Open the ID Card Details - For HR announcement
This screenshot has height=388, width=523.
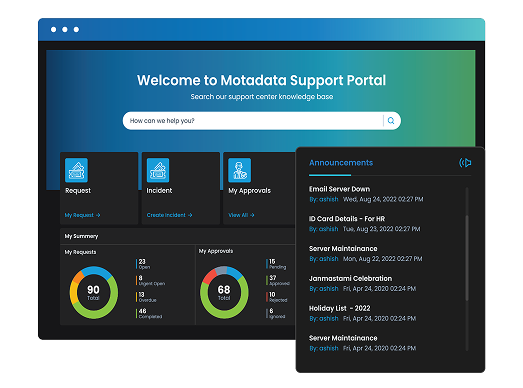(347, 219)
